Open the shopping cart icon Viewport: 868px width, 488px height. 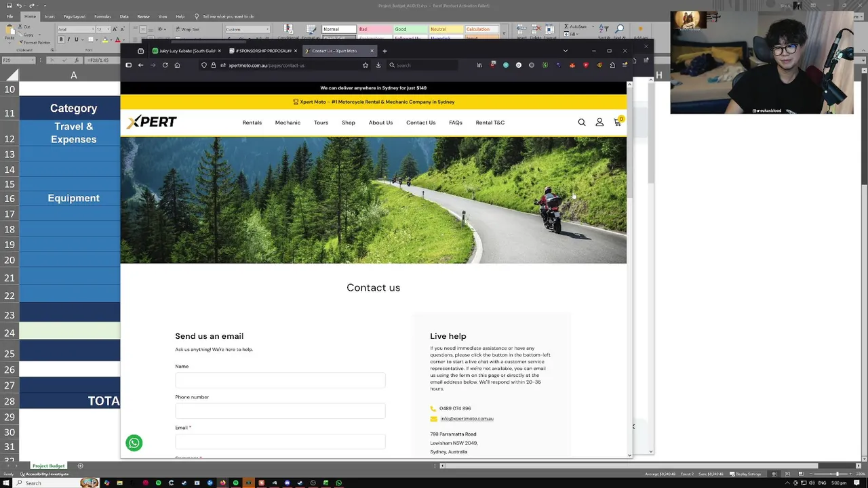coord(618,122)
